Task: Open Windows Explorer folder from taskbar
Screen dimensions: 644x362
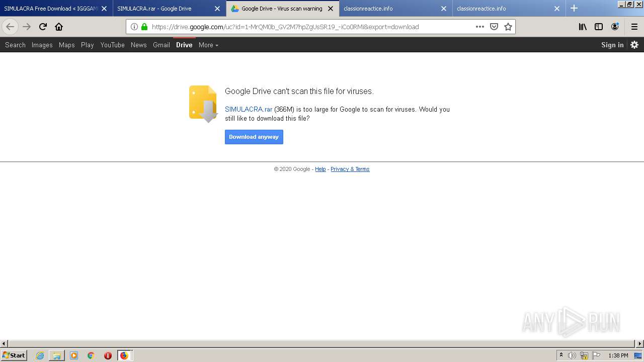Action: coord(57,355)
